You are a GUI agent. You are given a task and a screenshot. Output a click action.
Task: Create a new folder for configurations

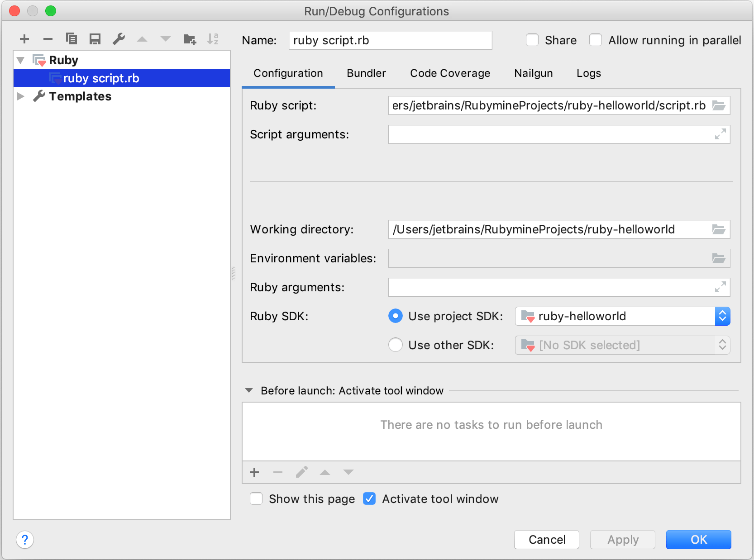(190, 39)
